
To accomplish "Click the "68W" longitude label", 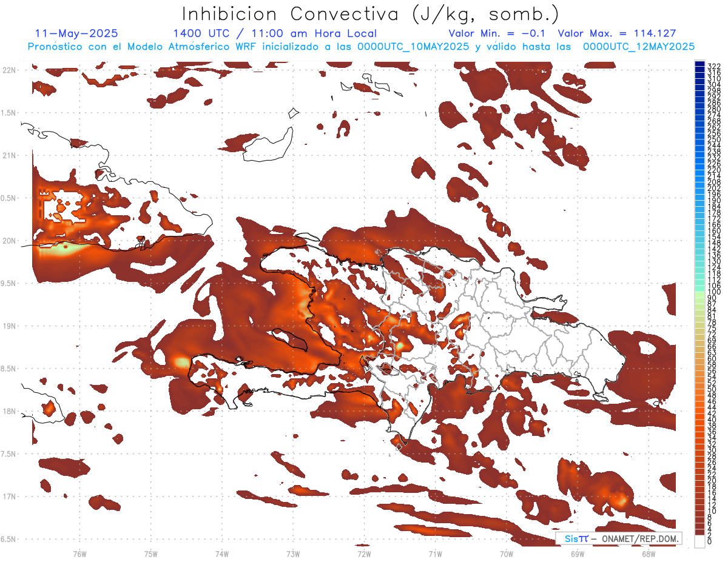I will click(x=649, y=554).
